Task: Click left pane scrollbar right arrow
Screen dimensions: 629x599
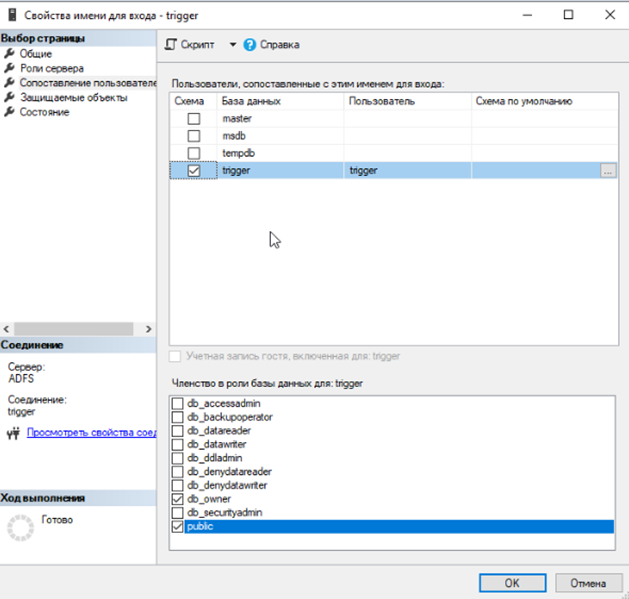Action: pyautogui.click(x=149, y=329)
